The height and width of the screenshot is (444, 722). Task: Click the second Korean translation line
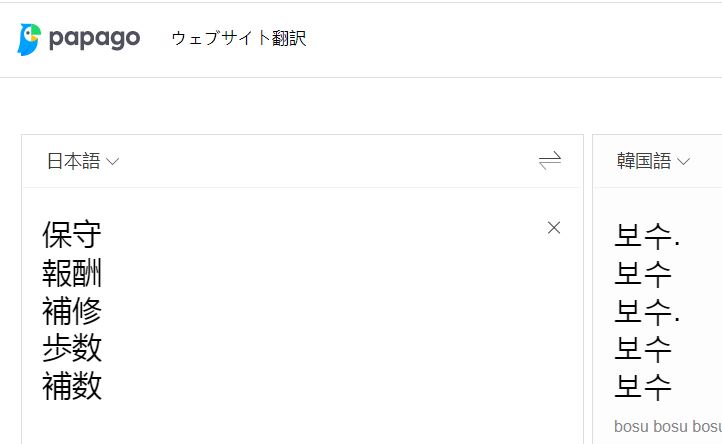click(x=643, y=274)
